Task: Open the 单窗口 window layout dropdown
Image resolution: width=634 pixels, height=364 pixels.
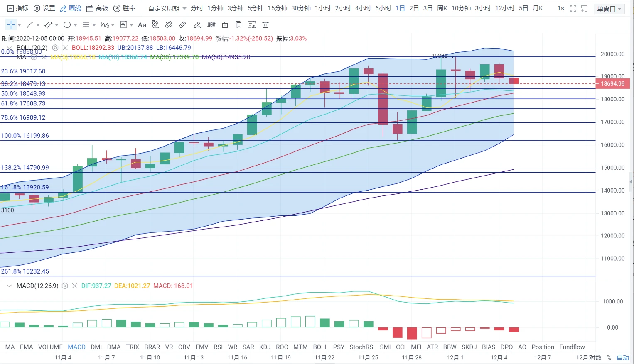Action: click(x=609, y=9)
